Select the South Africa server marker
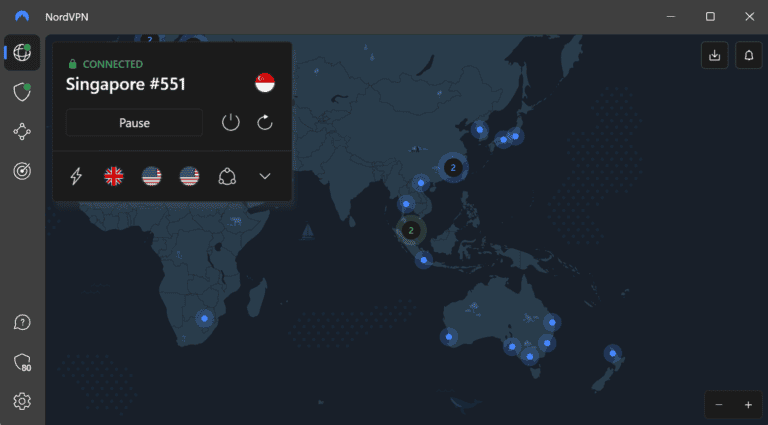 pos(205,319)
